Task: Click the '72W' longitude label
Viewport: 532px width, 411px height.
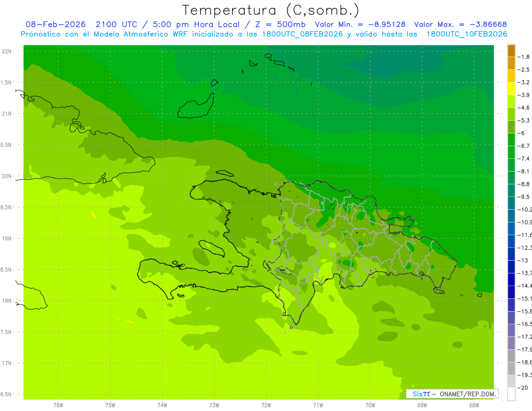Action: pyautogui.click(x=266, y=405)
